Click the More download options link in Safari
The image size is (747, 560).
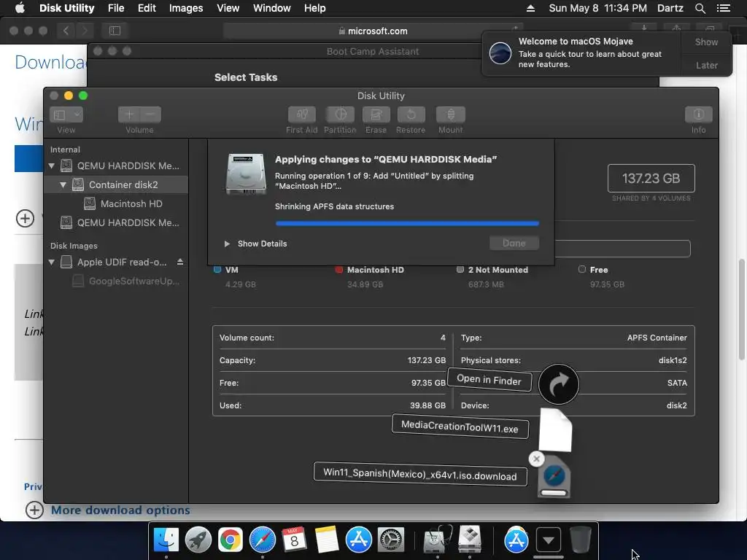click(120, 510)
